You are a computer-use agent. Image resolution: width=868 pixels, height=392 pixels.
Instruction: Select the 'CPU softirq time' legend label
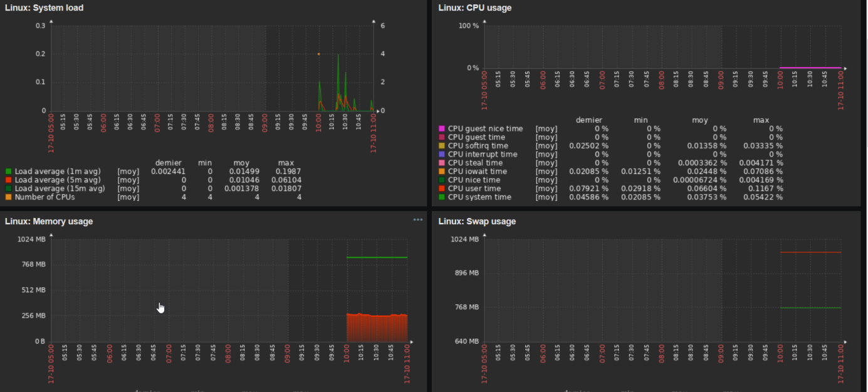[478, 146]
